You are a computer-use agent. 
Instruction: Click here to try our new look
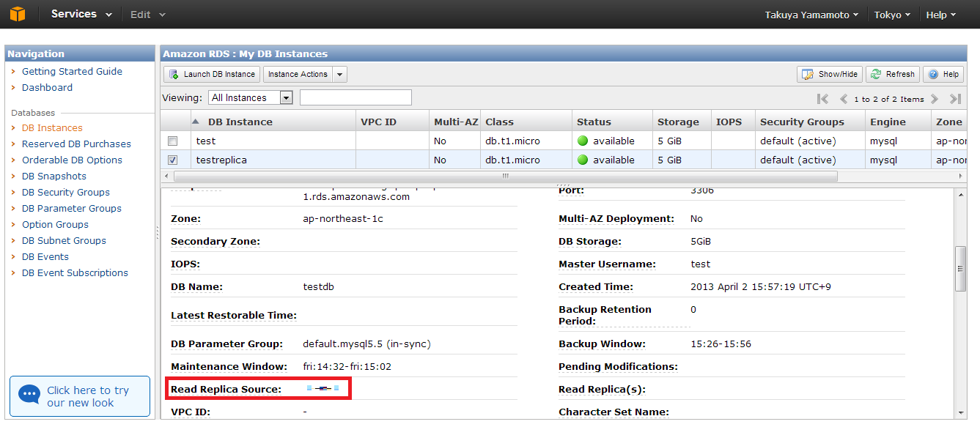point(81,396)
